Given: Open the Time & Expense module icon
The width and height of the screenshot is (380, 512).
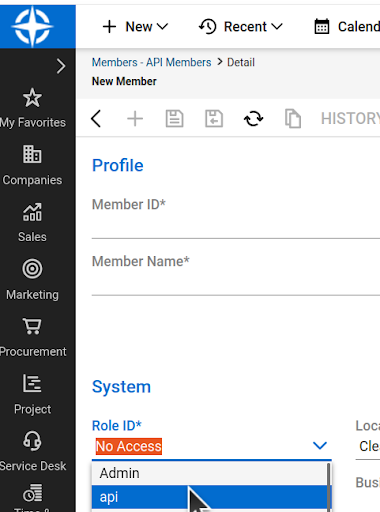Looking at the screenshot, I should click(32, 493).
